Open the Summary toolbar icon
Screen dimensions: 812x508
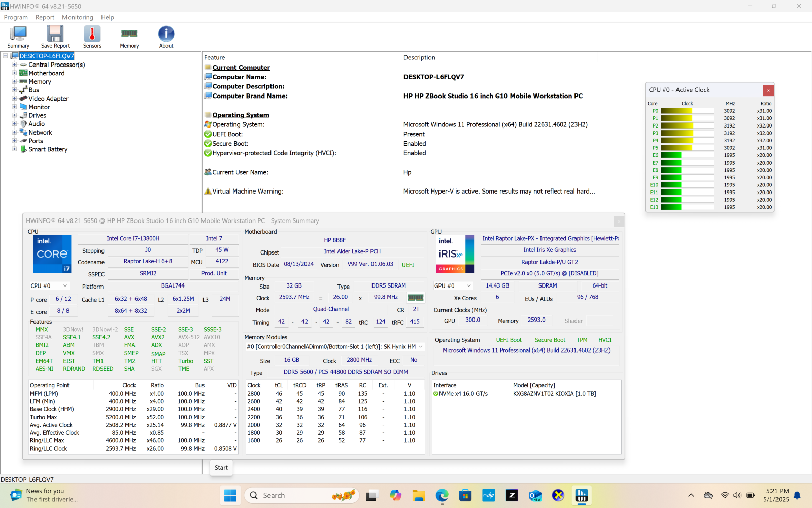click(18, 37)
